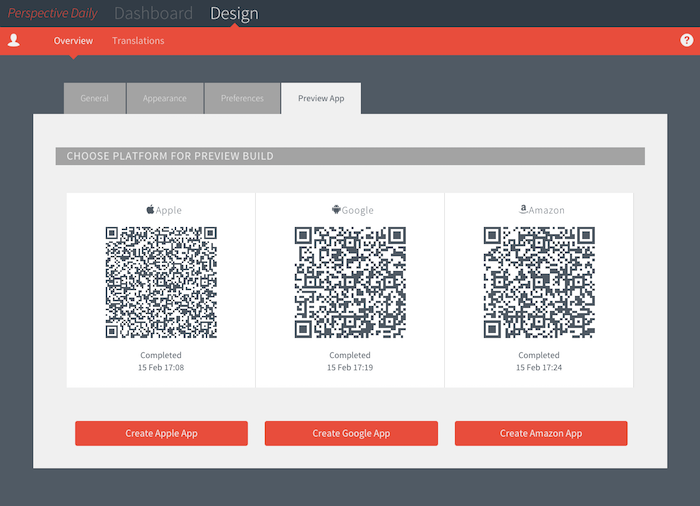The image size is (700, 506).
Task: Switch to the General tab
Action: click(x=95, y=98)
